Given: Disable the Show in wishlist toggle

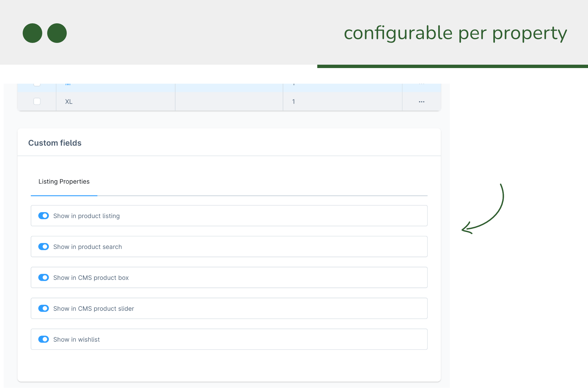Looking at the screenshot, I should click(x=43, y=339).
